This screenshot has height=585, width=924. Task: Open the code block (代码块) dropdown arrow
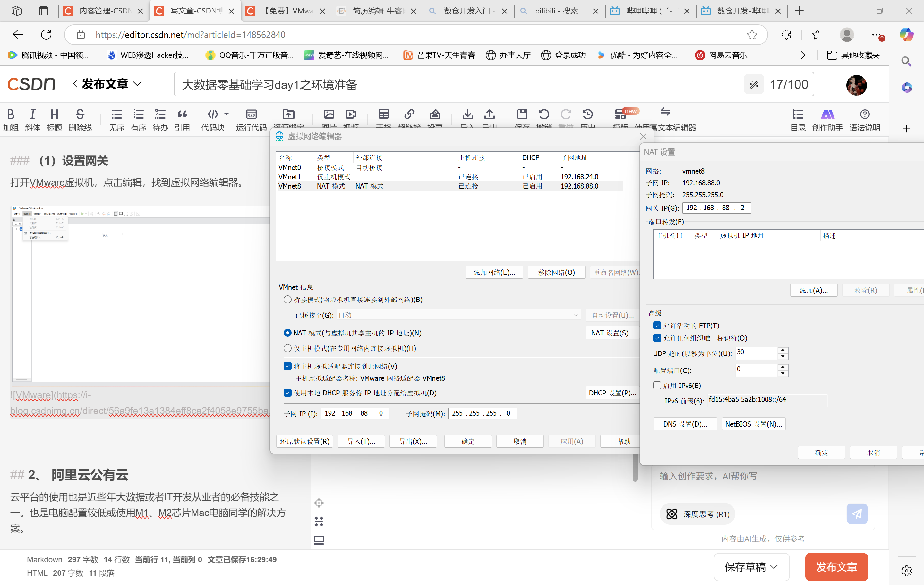227,114
